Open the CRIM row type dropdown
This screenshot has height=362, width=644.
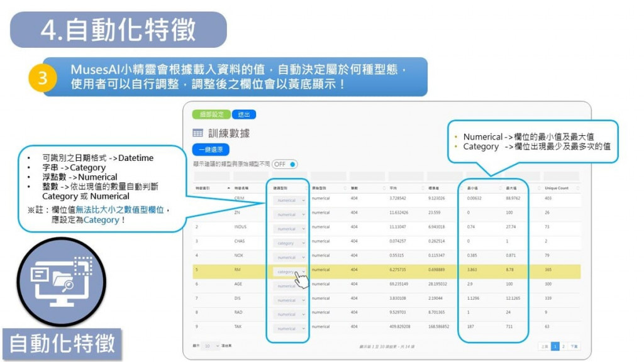tap(289, 200)
